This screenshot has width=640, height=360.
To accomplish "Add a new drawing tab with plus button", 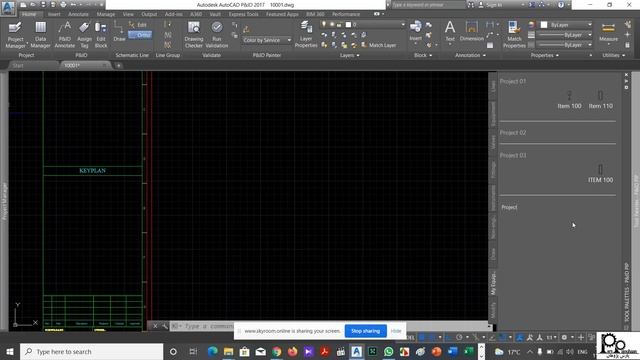I will (118, 65).
